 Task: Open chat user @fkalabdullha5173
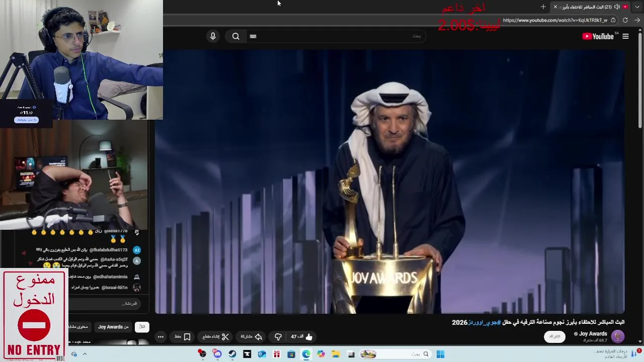click(x=108, y=250)
